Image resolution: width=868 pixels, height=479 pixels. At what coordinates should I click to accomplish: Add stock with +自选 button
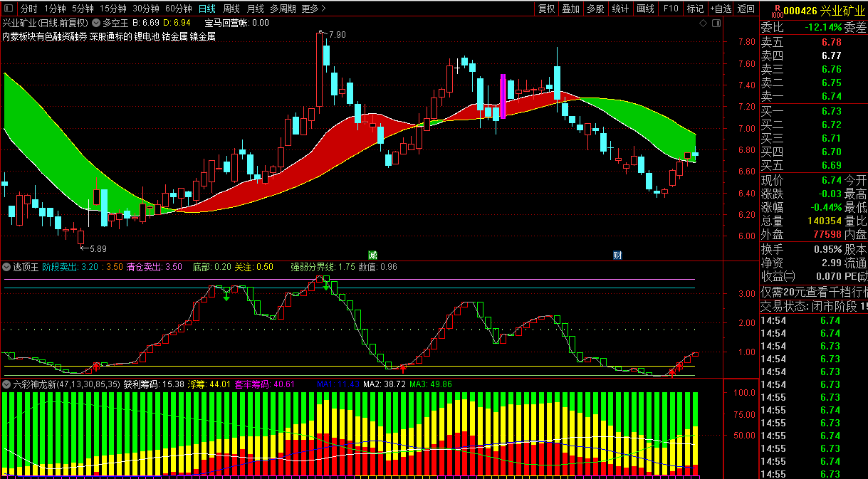pos(720,9)
